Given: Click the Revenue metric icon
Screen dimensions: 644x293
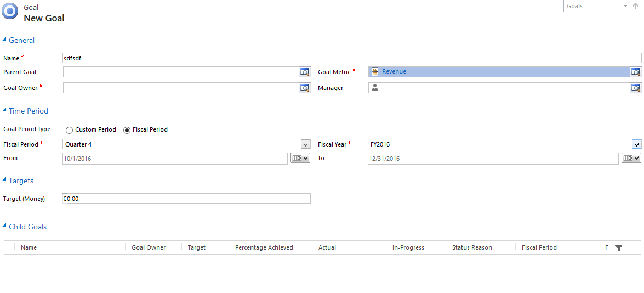Looking at the screenshot, I should [374, 72].
